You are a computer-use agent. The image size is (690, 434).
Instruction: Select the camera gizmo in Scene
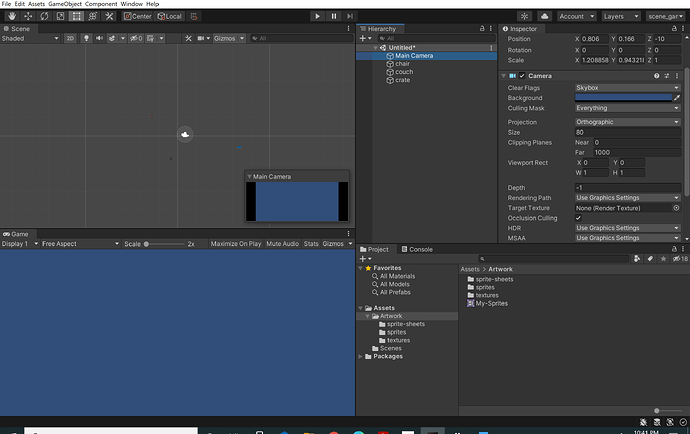tap(185, 135)
